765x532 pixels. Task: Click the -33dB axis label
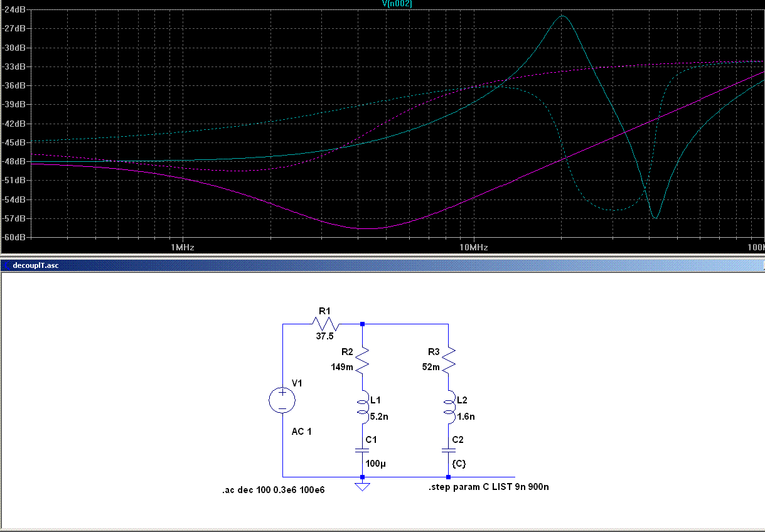(13, 66)
